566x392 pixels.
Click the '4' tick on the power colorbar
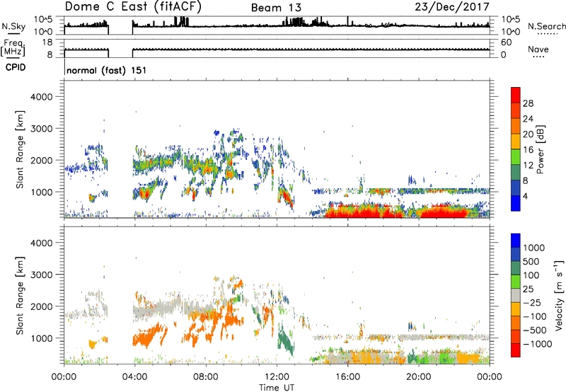tap(525, 196)
